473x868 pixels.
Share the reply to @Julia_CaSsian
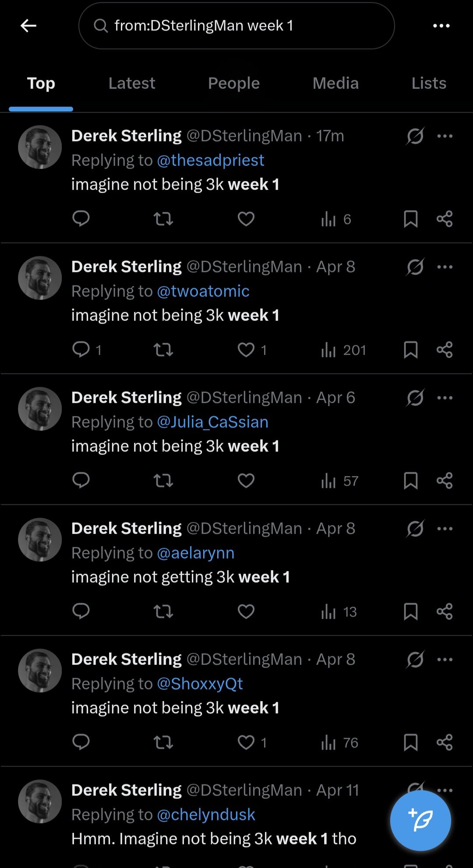click(x=445, y=481)
